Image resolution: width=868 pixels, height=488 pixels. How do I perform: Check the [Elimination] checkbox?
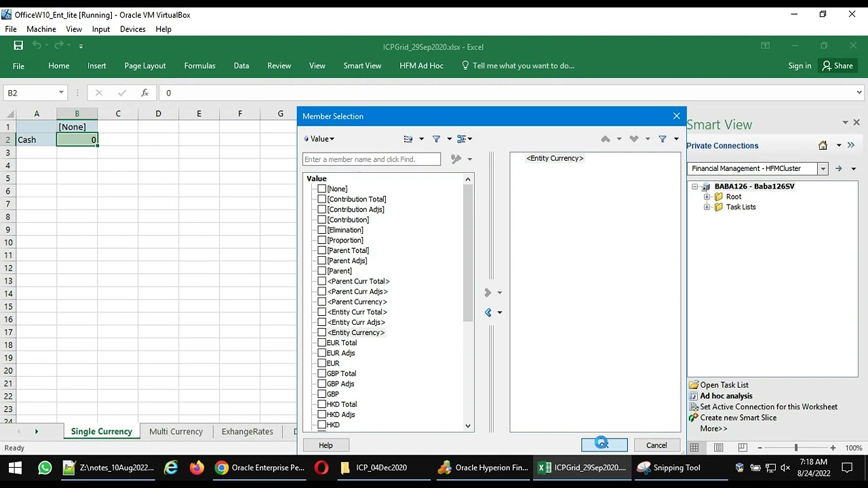322,230
